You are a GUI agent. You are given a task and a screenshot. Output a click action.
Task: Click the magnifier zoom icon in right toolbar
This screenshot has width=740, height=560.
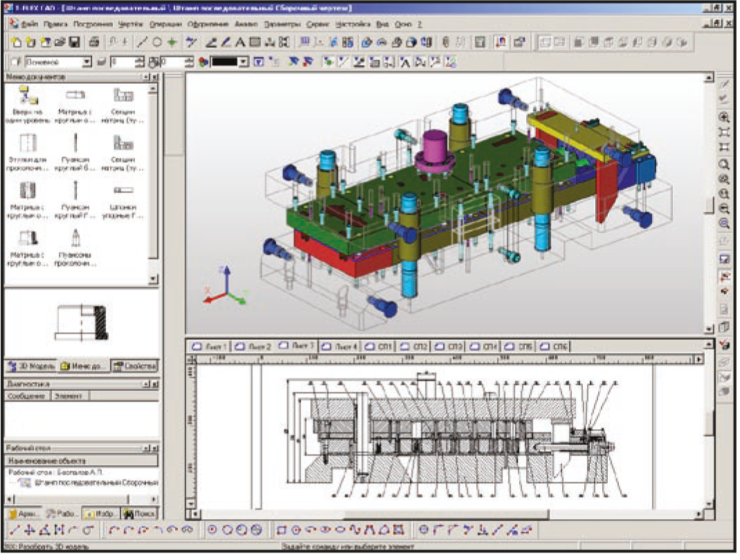point(724,165)
